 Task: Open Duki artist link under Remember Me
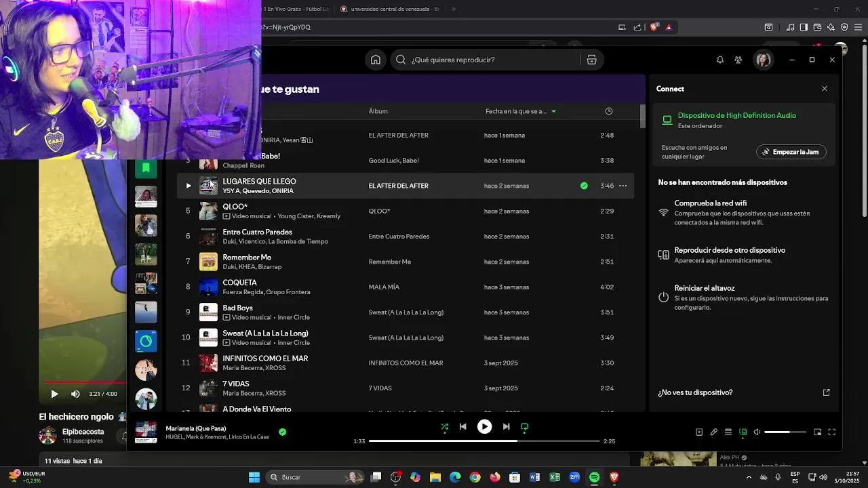click(229, 267)
